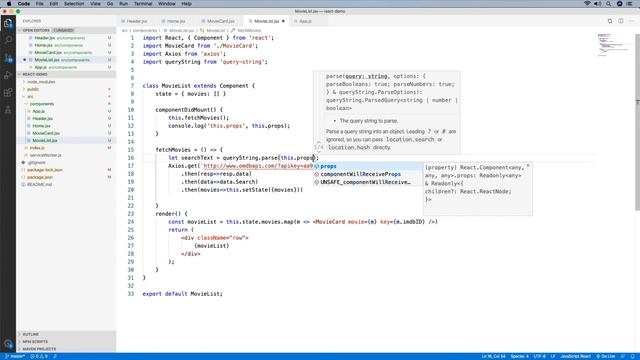640x360 pixels.
Task: Change UTF-8 encoding in the status bar
Action: coord(539,356)
